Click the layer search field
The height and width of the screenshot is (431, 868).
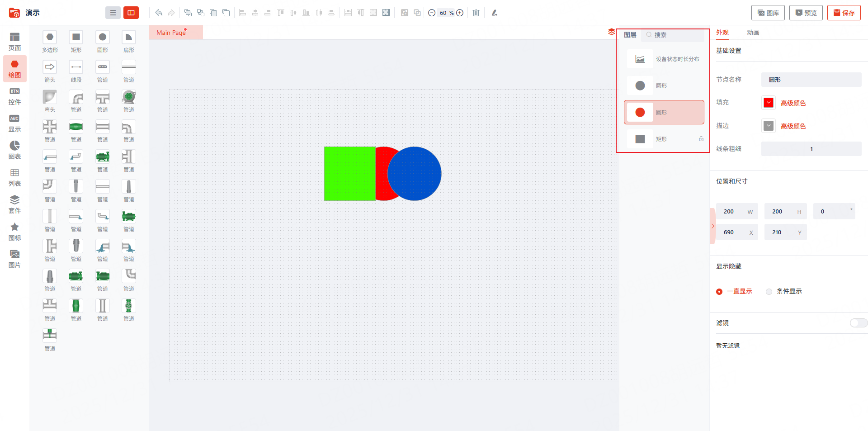tap(673, 35)
